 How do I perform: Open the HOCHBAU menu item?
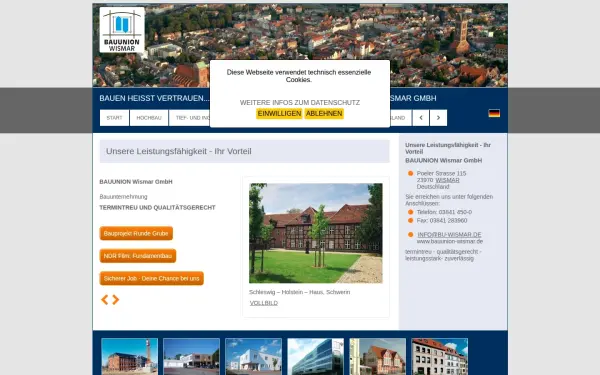pos(149,118)
